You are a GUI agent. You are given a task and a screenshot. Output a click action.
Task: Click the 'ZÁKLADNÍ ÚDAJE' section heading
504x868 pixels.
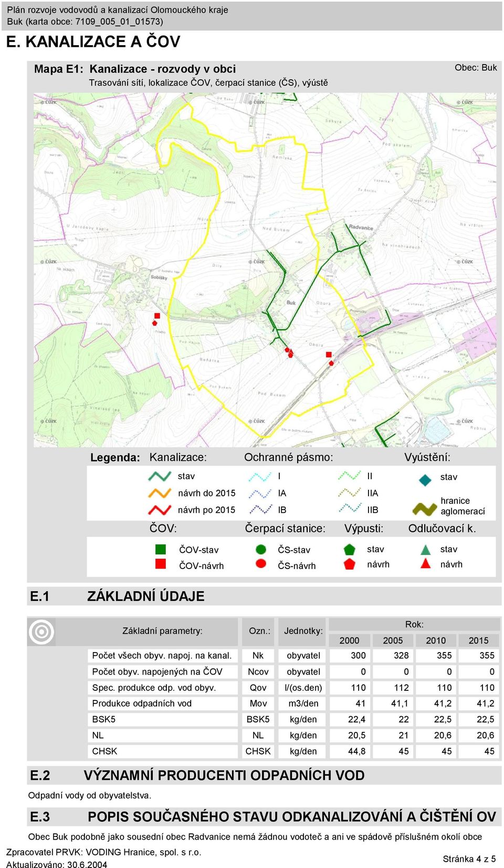coord(146,596)
